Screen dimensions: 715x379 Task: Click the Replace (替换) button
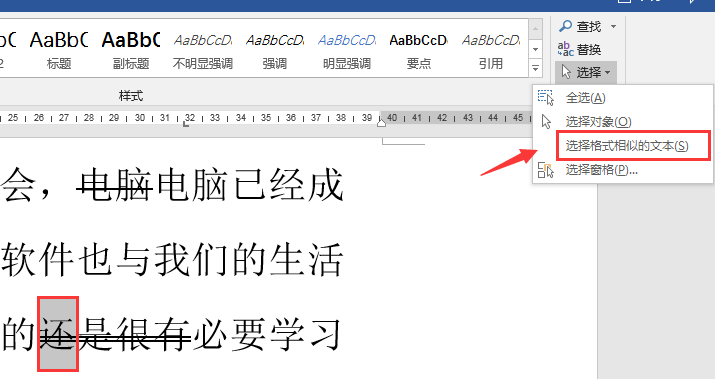coord(580,49)
